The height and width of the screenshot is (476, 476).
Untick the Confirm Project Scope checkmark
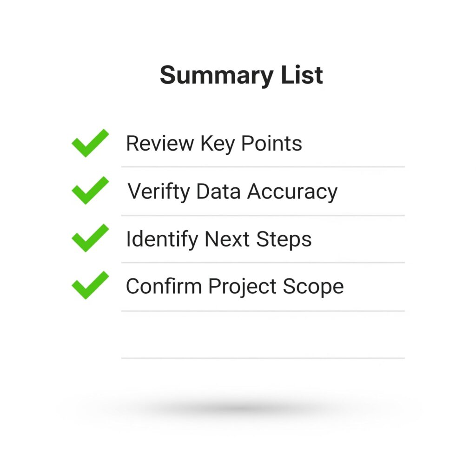90,285
